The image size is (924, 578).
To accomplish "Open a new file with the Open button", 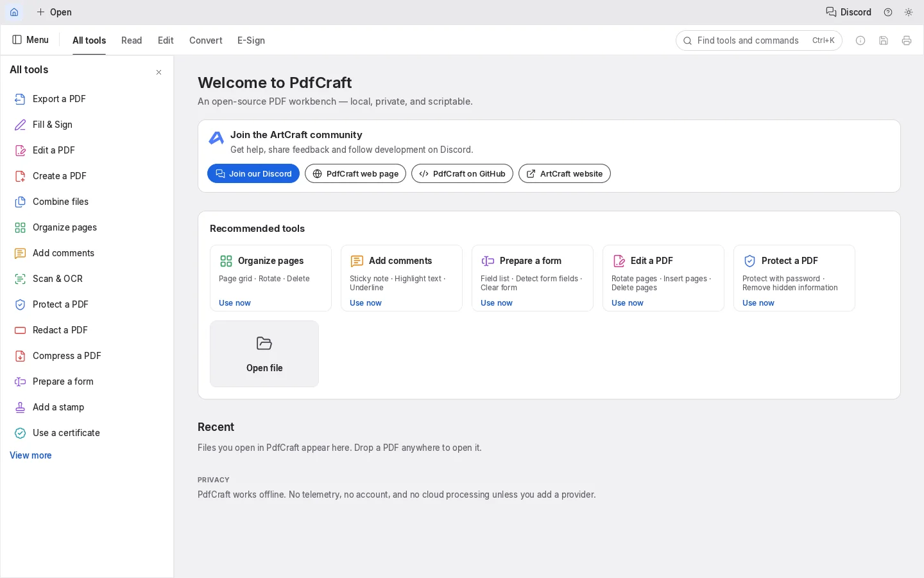I will pyautogui.click(x=54, y=12).
